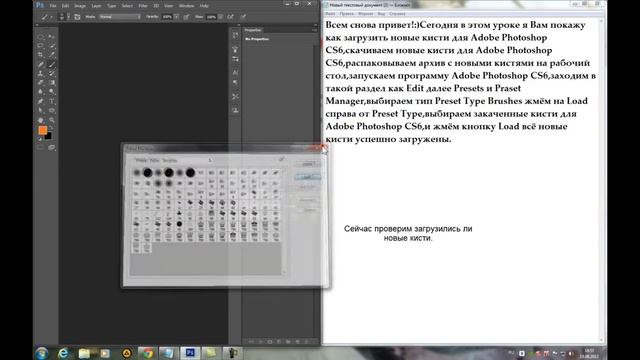Select the Blur drop tool

click(x=40, y=91)
